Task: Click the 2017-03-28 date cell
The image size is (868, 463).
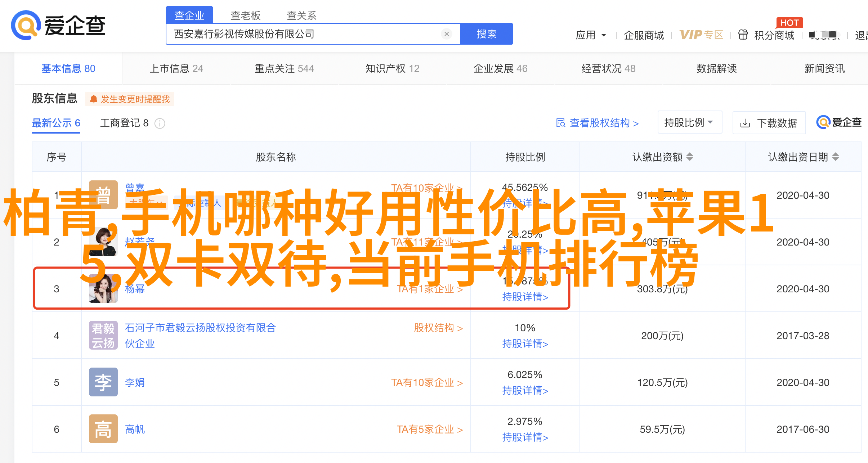Action: click(803, 336)
